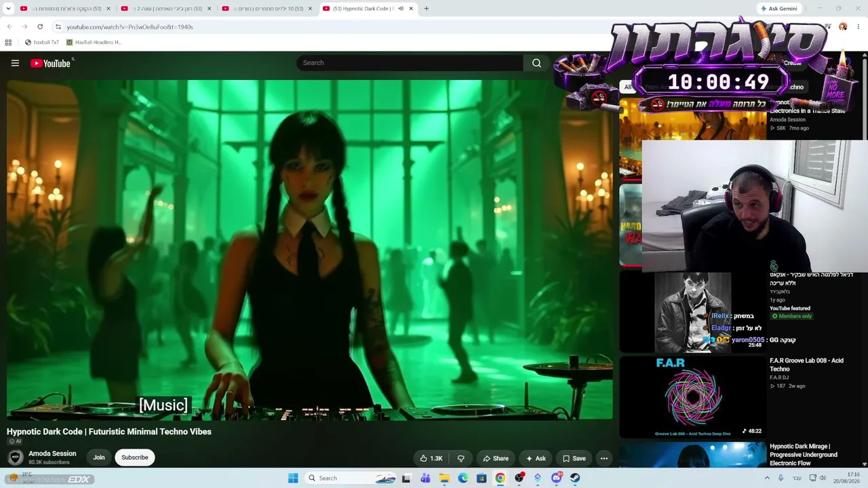
Task: Open Amoda Session channel name link
Action: coord(52,453)
